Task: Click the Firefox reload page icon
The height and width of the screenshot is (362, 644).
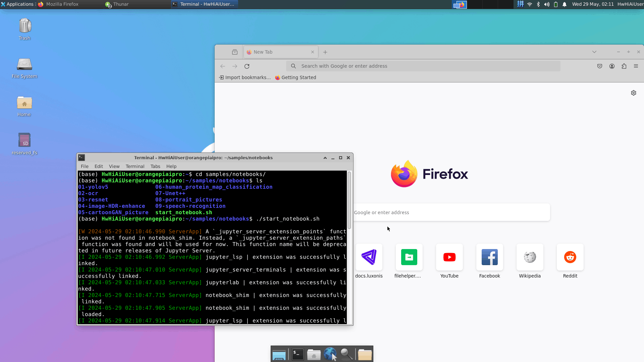Action: click(x=247, y=66)
